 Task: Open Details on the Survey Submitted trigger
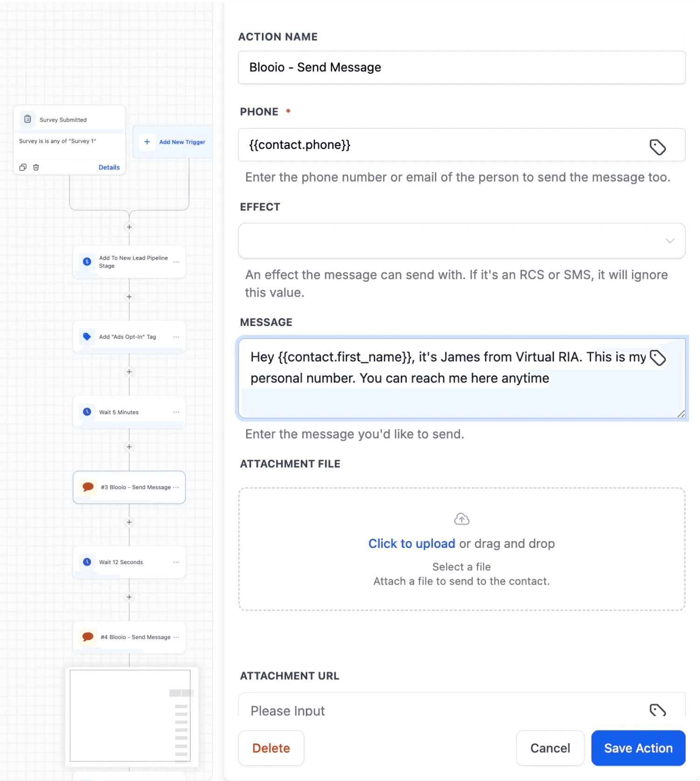[x=109, y=167]
